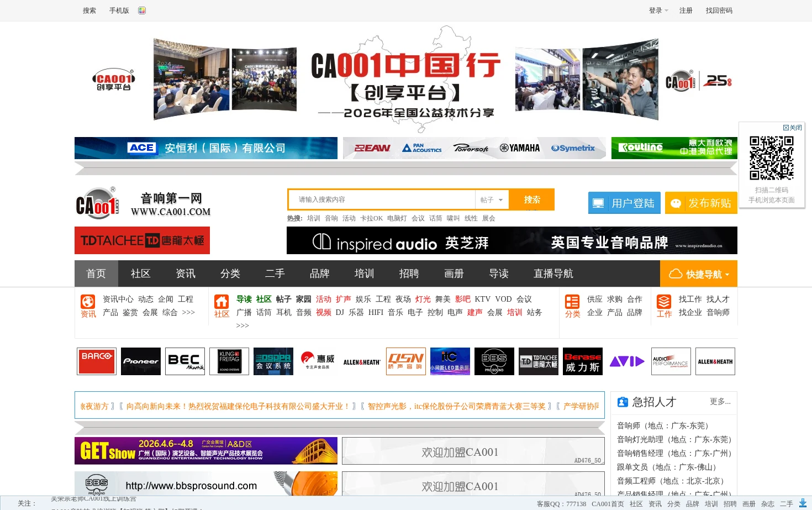Image resolution: width=812 pixels, height=510 pixels.
Task: Click the Pioneer brand logo
Action: (141, 361)
